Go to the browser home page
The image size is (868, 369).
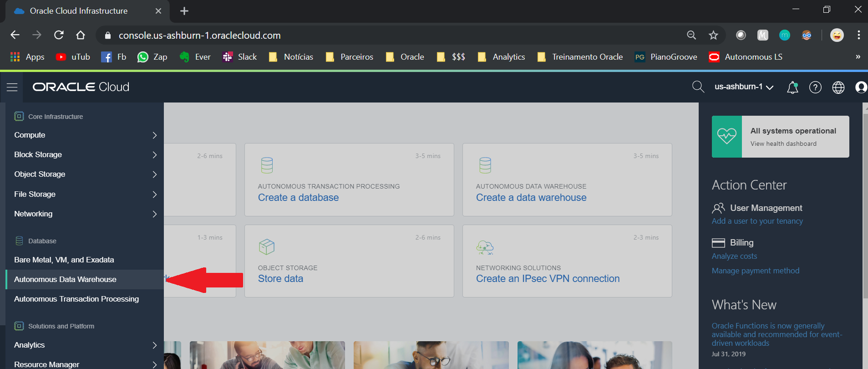point(81,35)
